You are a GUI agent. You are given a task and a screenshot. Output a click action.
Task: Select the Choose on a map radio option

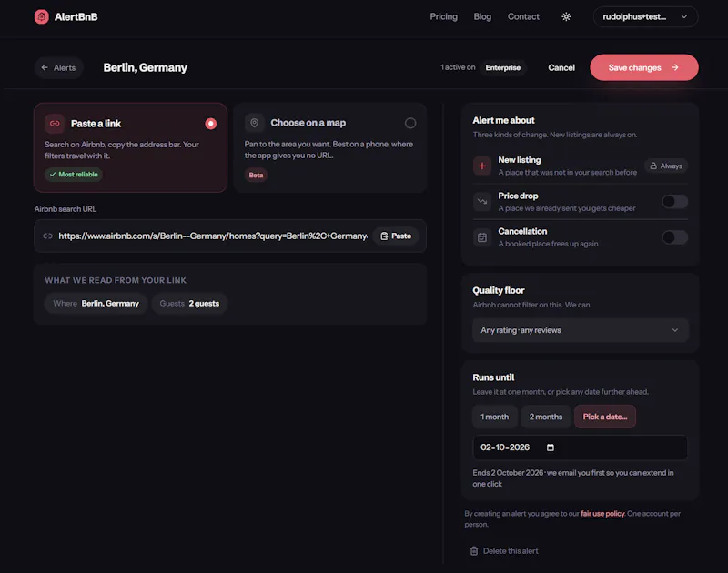click(x=410, y=123)
